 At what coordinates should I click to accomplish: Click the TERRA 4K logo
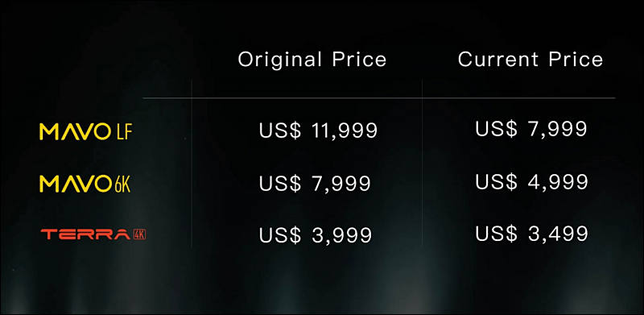pos(93,234)
